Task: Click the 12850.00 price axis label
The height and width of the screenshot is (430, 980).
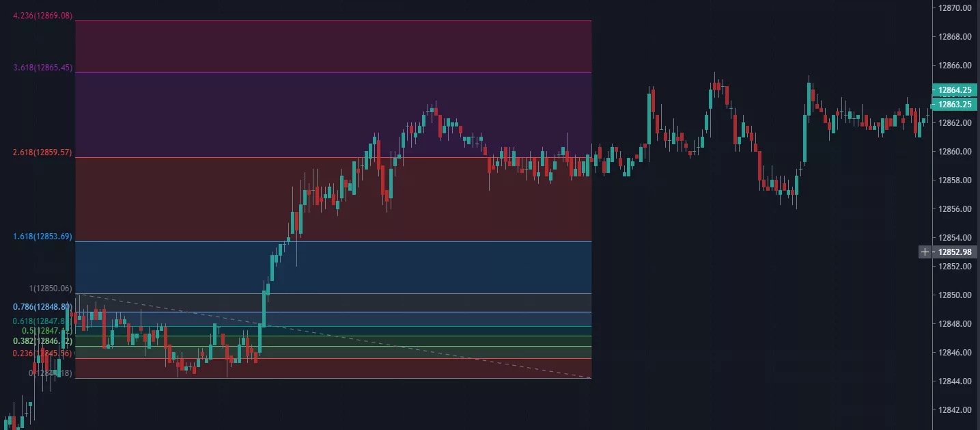Action: tap(955, 295)
